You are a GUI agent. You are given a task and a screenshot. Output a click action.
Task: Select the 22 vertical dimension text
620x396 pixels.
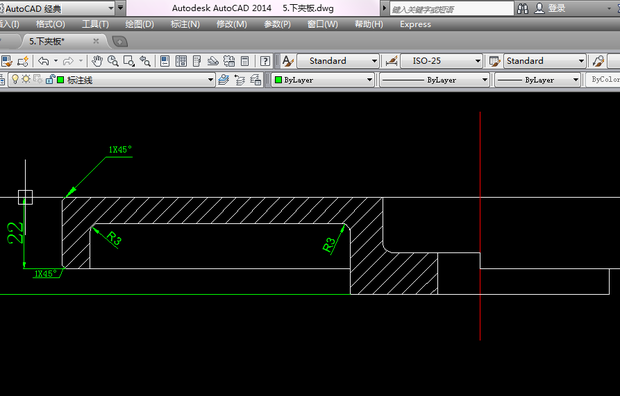point(15,233)
